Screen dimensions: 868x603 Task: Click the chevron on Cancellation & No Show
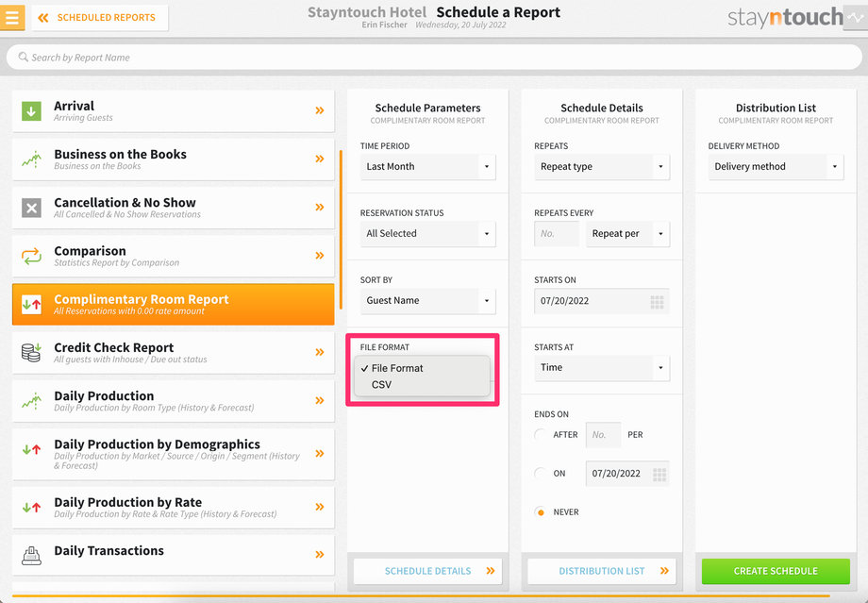point(320,207)
